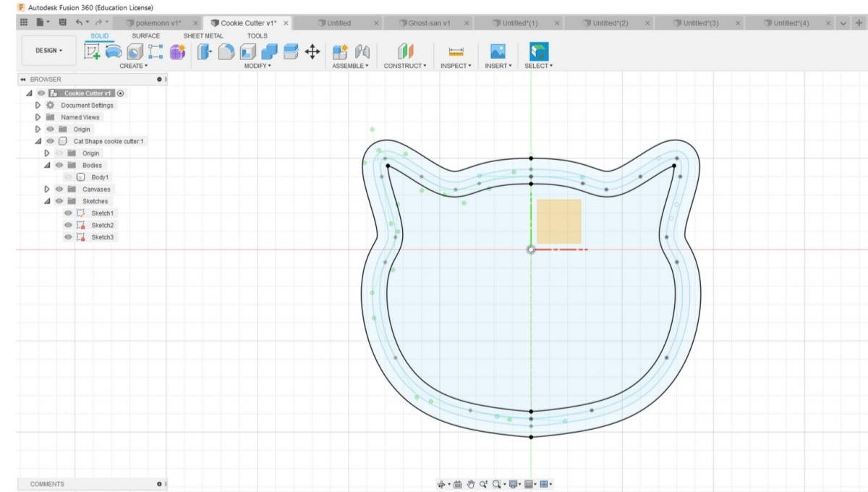The height and width of the screenshot is (492, 868).
Task: Select the Fillet tool icon
Action: point(226,52)
